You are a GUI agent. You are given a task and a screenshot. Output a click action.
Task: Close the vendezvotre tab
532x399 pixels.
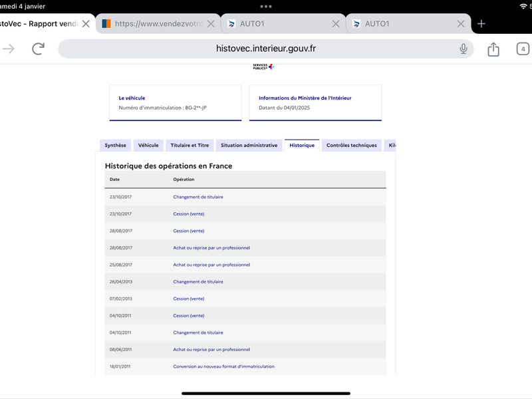pos(211,24)
